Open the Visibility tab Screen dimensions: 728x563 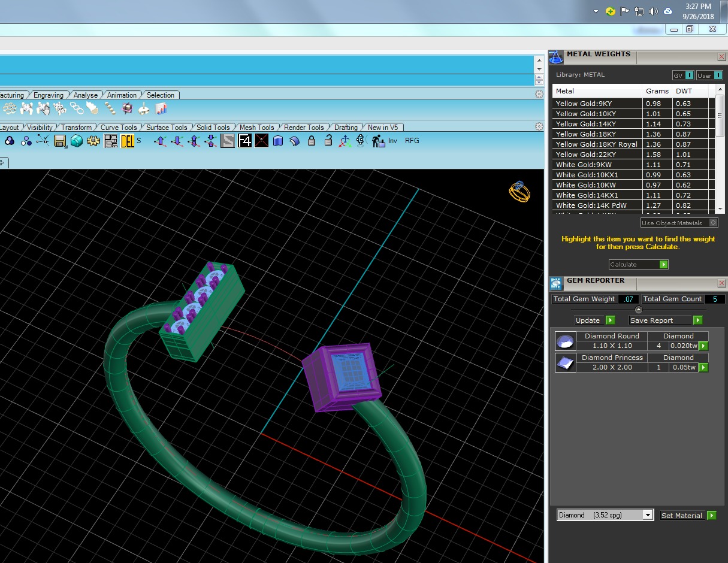tap(40, 128)
